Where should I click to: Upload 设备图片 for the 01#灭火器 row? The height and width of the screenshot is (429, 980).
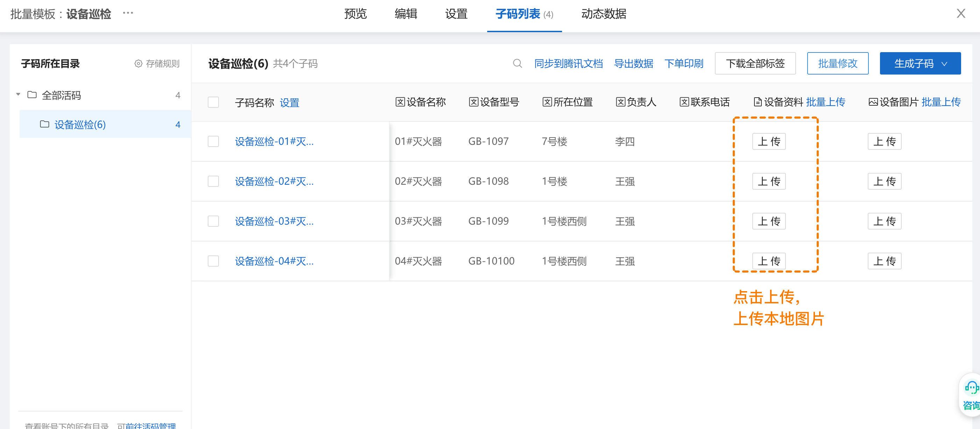(885, 141)
